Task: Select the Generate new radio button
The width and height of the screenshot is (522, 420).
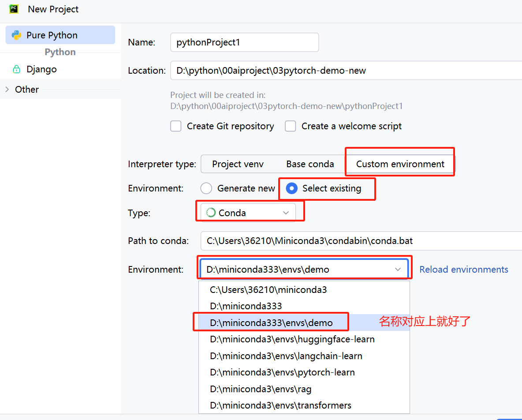Action: click(x=206, y=188)
